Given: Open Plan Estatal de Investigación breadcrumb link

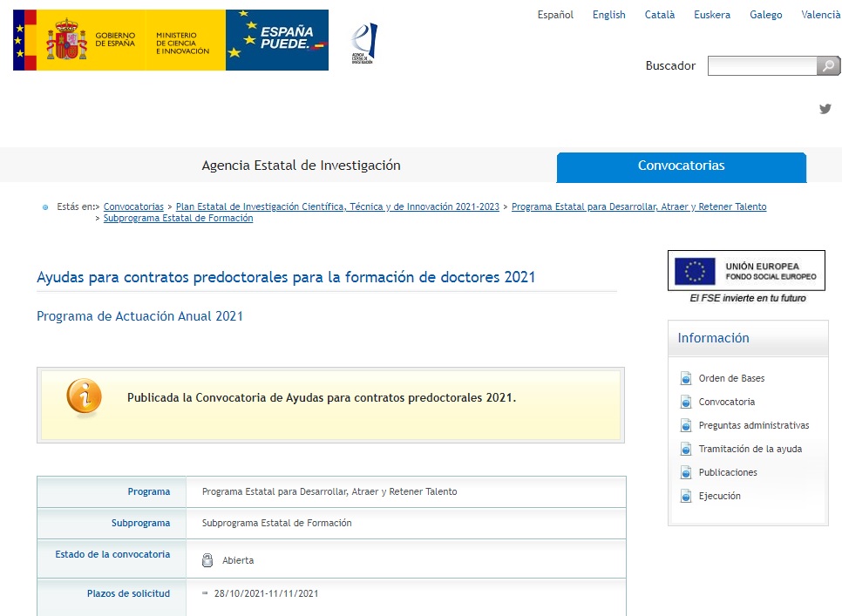Looking at the screenshot, I should [x=337, y=207].
